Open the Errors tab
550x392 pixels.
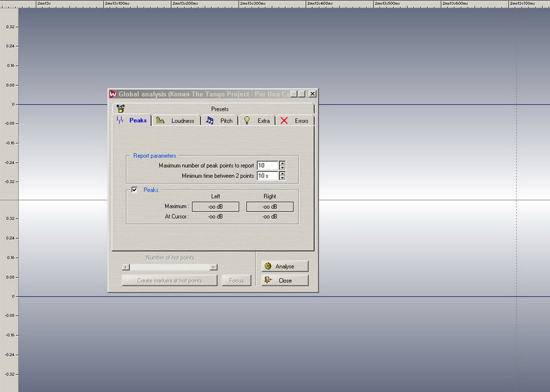pyautogui.click(x=295, y=121)
